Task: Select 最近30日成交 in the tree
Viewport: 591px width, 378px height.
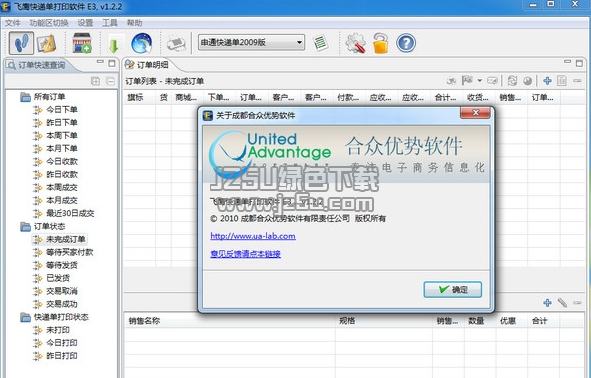Action: click(x=64, y=213)
